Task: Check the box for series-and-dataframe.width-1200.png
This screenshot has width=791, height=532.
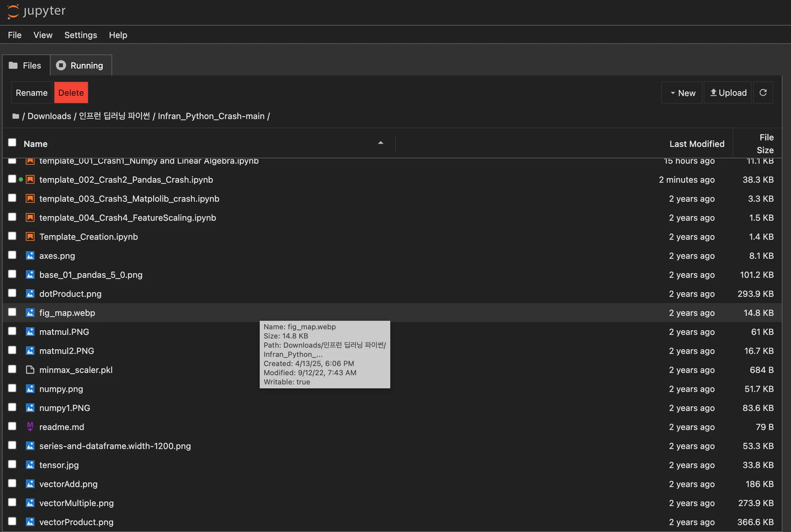Action: [12, 445]
